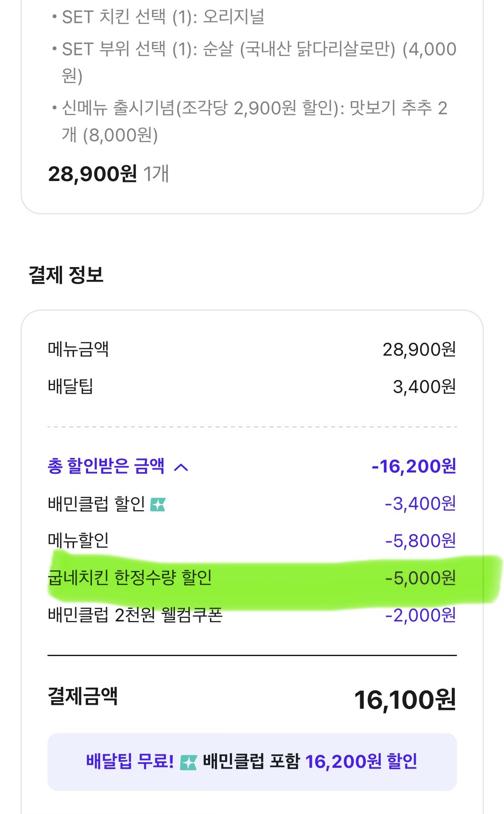Click the 결제금액 label
The image size is (504, 814).
point(83,696)
